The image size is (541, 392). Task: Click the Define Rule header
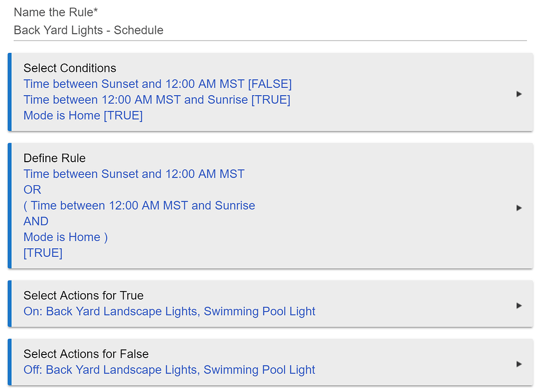click(x=54, y=158)
